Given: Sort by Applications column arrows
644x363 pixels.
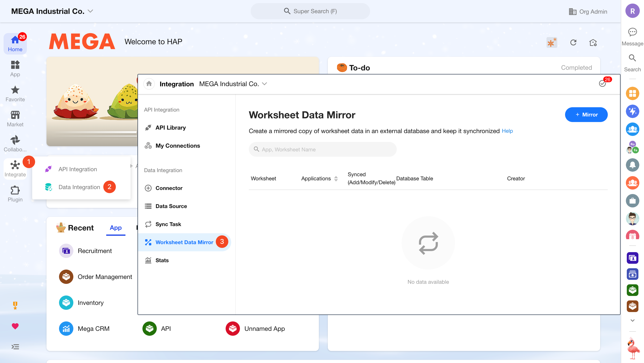Looking at the screenshot, I should pyautogui.click(x=336, y=179).
